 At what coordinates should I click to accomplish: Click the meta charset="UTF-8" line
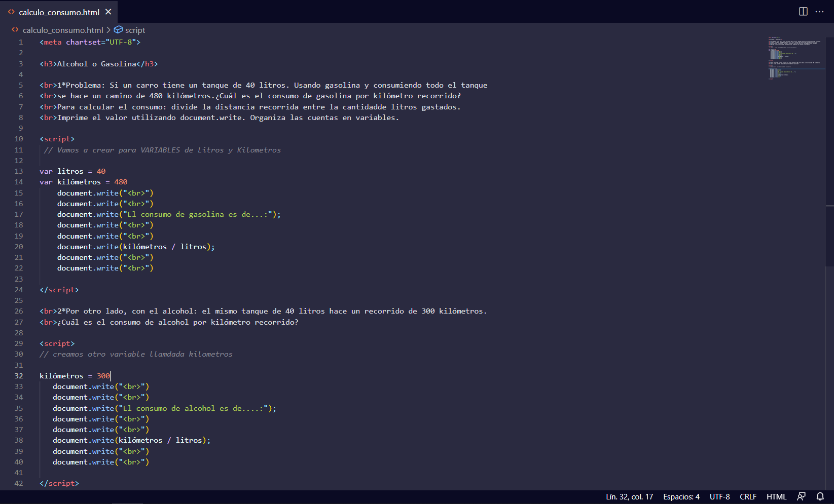pyautogui.click(x=90, y=42)
